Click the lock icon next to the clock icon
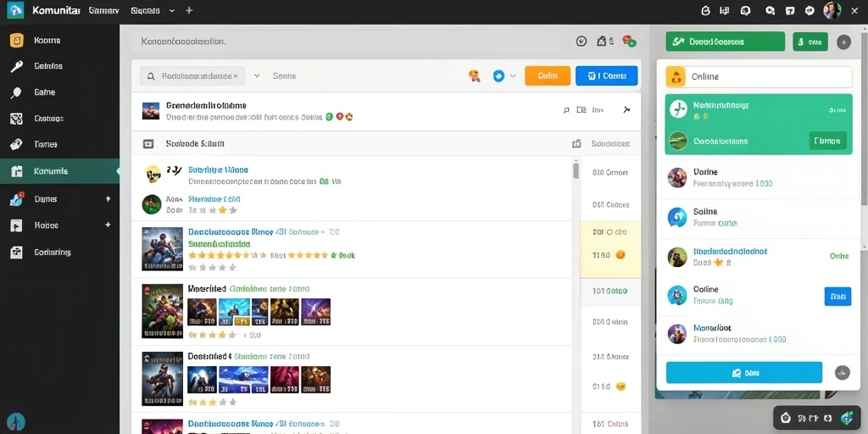 [x=602, y=41]
